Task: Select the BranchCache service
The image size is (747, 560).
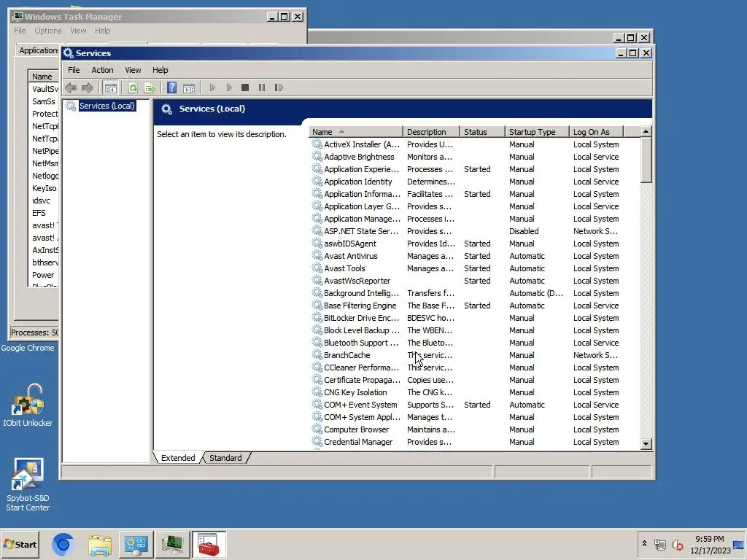Action: coord(473,355)
